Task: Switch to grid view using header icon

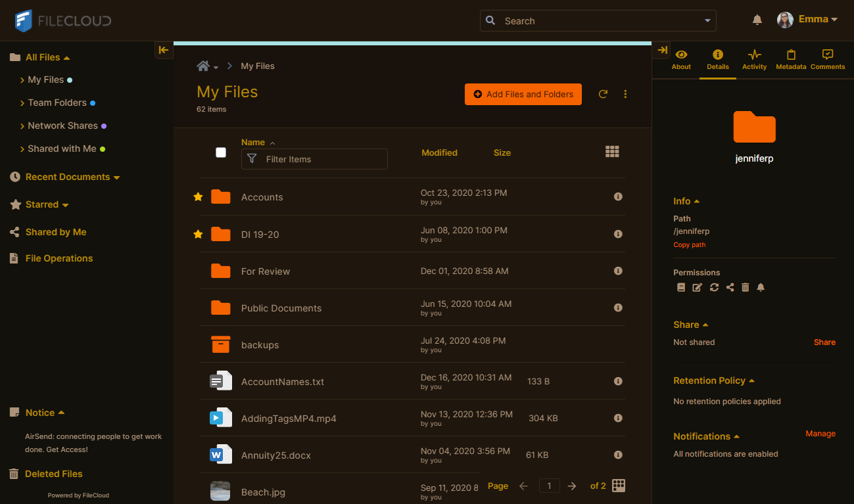Action: pyautogui.click(x=612, y=152)
